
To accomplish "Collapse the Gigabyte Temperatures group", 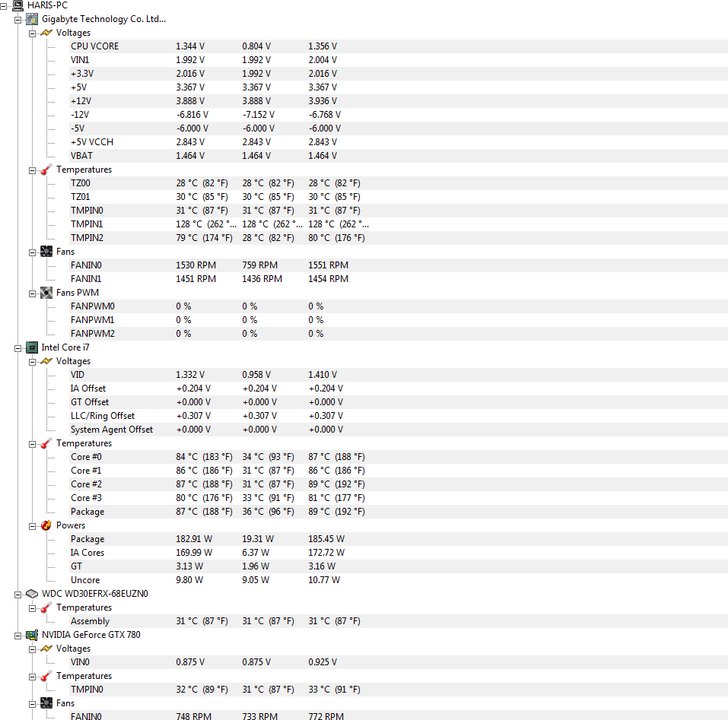I will pos(33,171).
